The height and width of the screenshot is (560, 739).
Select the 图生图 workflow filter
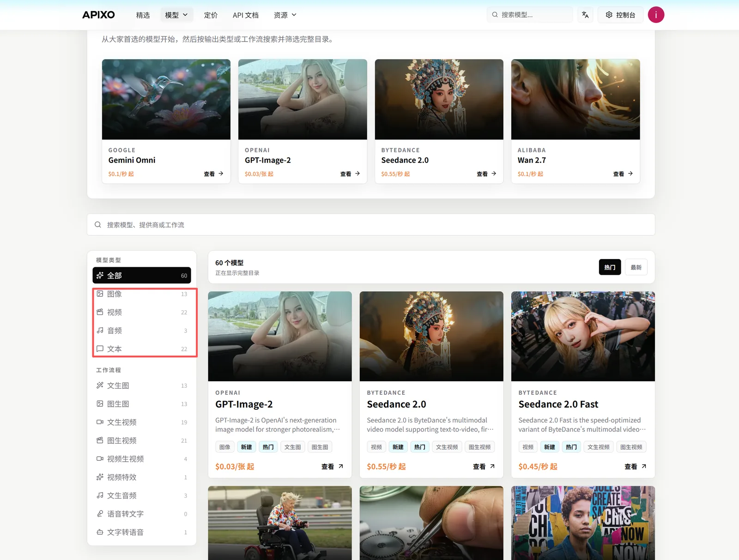point(142,404)
